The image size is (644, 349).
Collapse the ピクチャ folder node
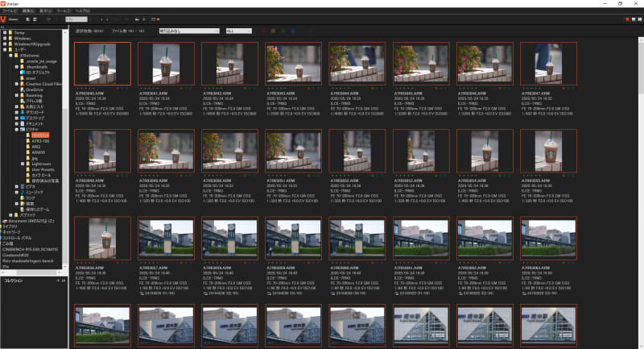pos(17,130)
